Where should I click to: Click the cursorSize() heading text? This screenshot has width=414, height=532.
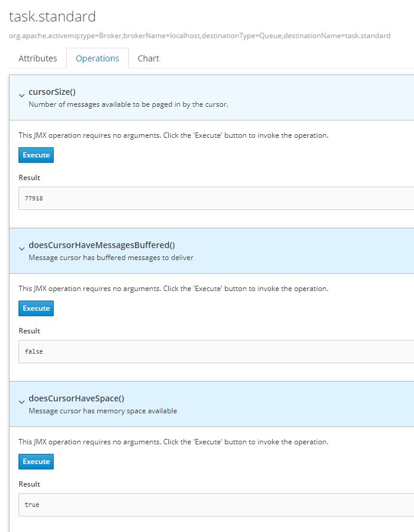pos(52,92)
